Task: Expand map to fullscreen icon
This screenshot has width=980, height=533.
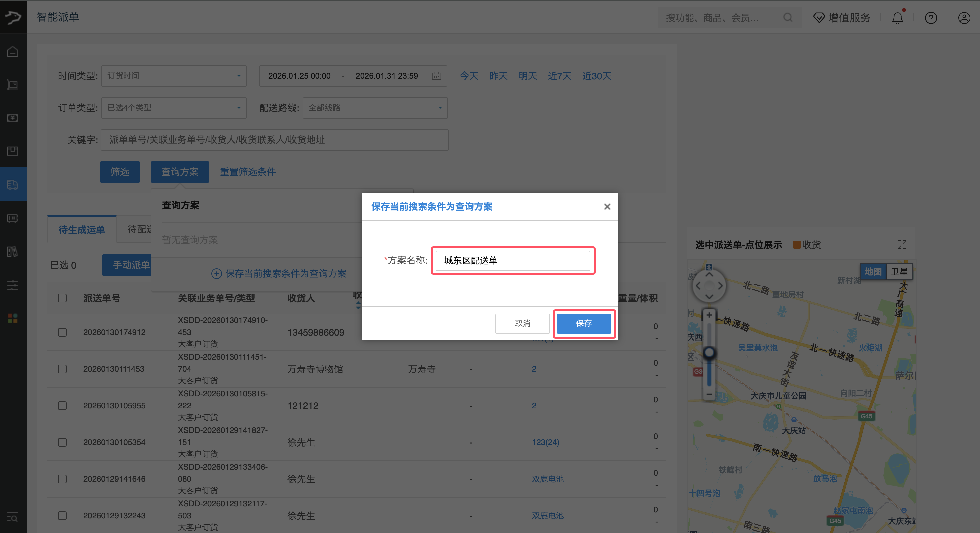Action: [902, 245]
